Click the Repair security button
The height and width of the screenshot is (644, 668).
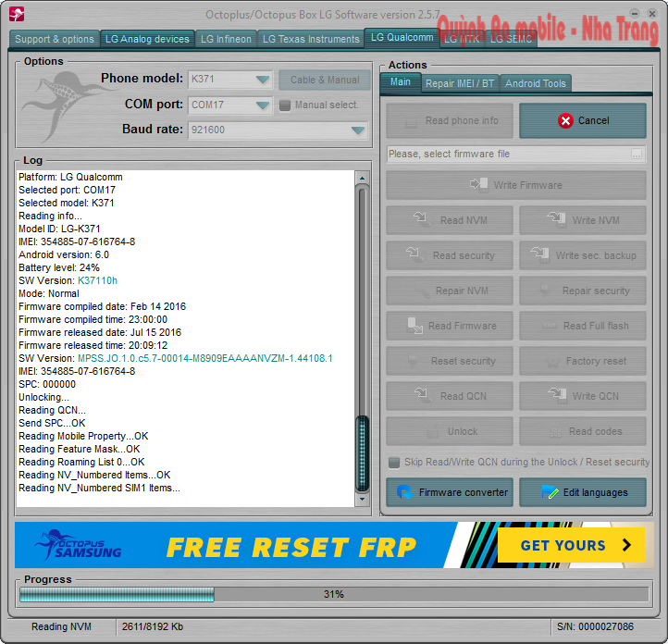583,291
